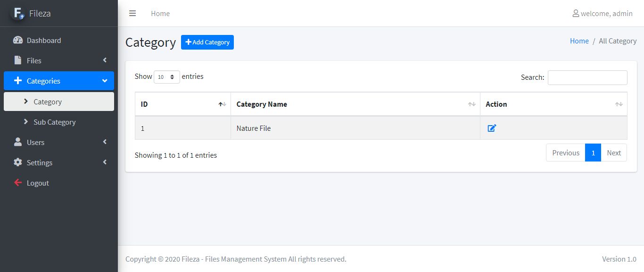Toggle sidebar with hamburger menu icon
Image resolution: width=644 pixels, height=272 pixels.
tap(132, 13)
